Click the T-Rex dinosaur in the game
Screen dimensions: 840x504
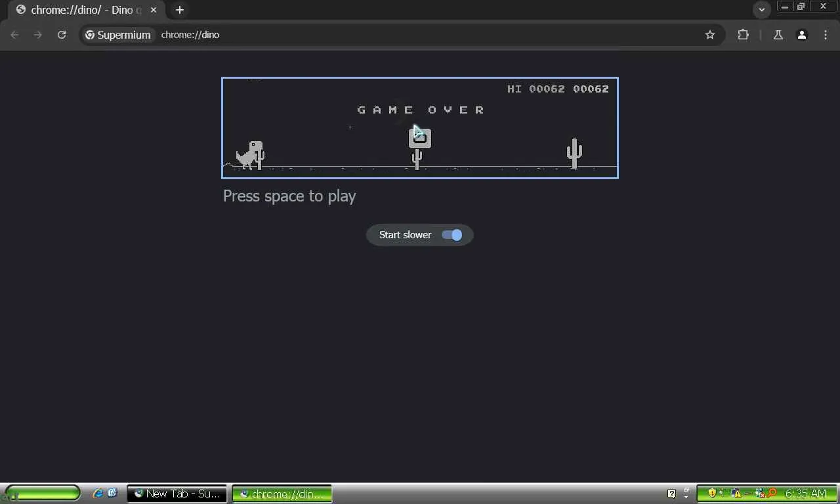249,155
